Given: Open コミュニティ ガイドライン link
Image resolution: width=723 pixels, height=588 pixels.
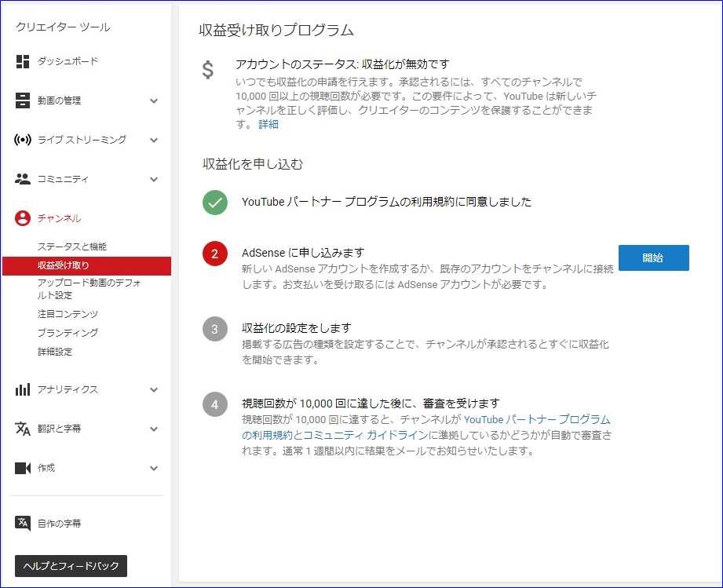Looking at the screenshot, I should (x=366, y=435).
